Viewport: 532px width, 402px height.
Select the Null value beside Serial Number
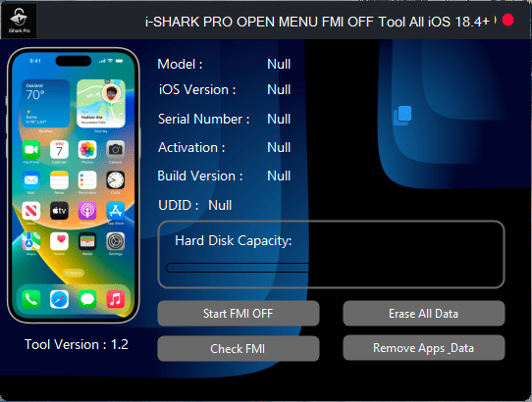pyautogui.click(x=279, y=119)
